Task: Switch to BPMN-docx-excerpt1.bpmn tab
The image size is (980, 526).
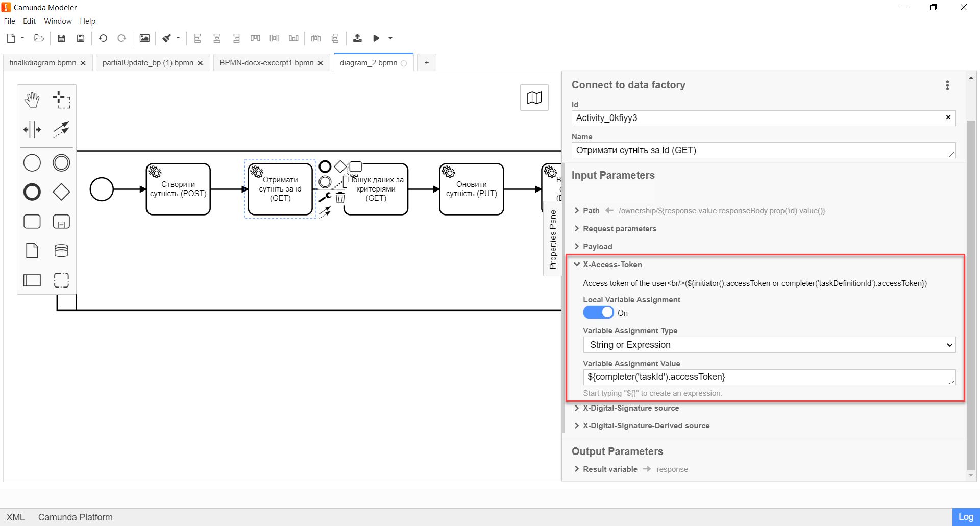Action: click(266, 63)
